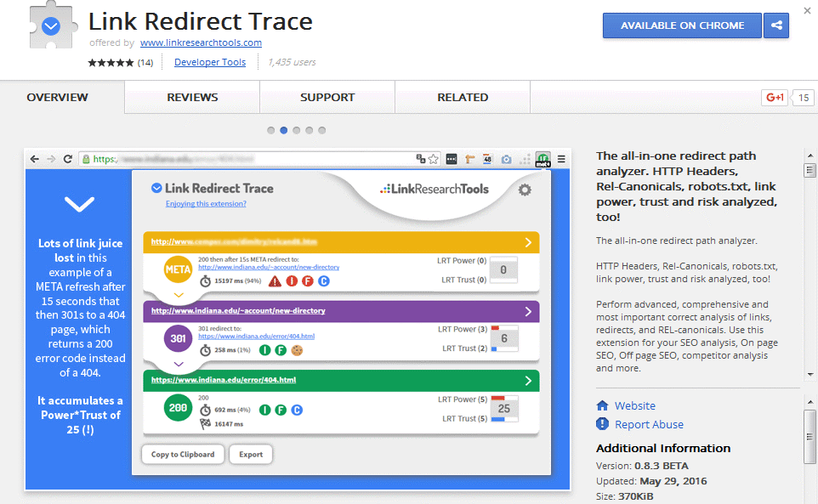Switch to the Reviews tab

click(x=192, y=98)
